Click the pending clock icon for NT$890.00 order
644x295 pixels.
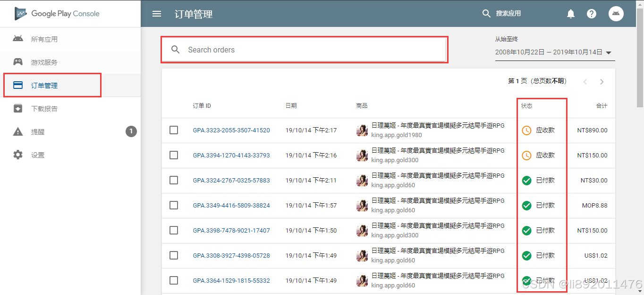pyautogui.click(x=527, y=130)
